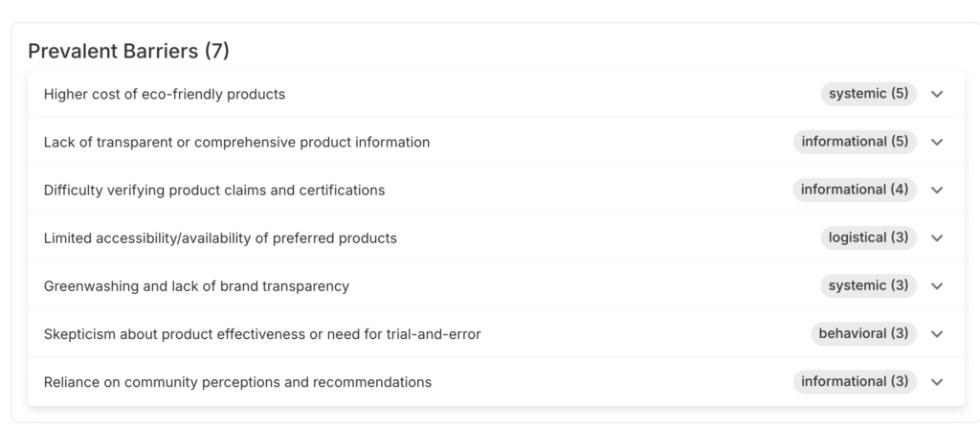The height and width of the screenshot is (428, 980).
Task: Expand chevron for Lack of transparent product information
Action: click(x=937, y=142)
